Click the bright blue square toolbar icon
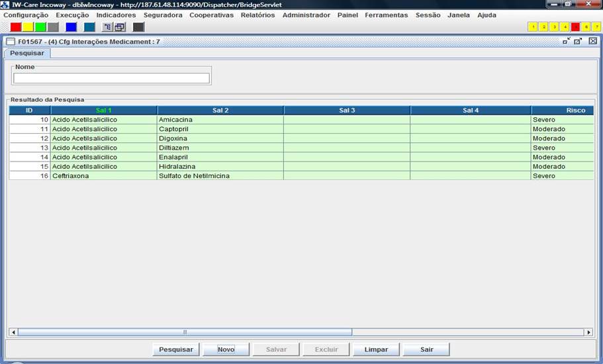Image resolution: width=603 pixels, height=364 pixels. point(71,27)
